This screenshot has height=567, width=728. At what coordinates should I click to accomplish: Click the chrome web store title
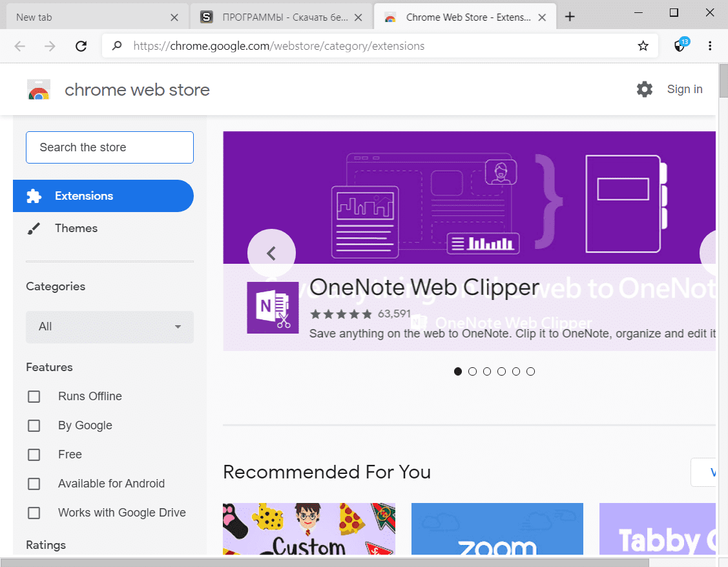click(x=137, y=90)
